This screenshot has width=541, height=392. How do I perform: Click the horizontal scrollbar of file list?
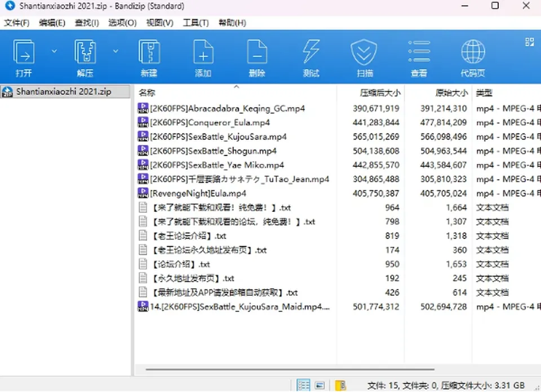[290, 369]
